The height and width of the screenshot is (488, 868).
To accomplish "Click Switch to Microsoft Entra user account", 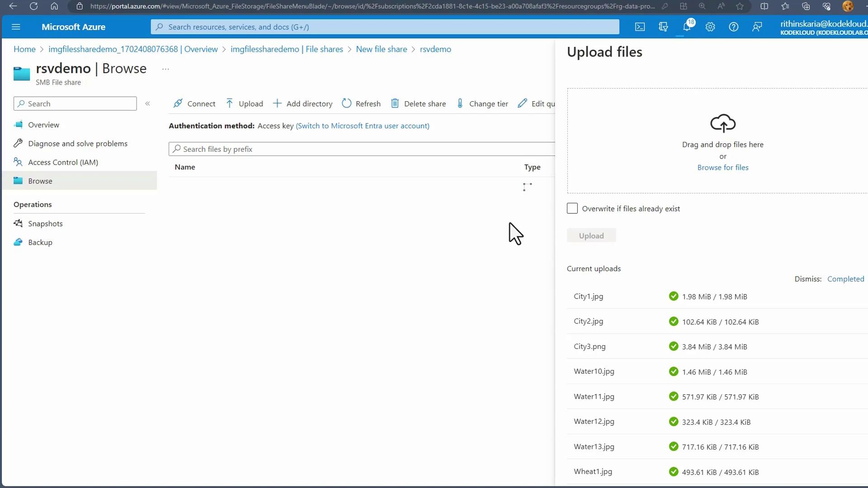I will pyautogui.click(x=363, y=126).
